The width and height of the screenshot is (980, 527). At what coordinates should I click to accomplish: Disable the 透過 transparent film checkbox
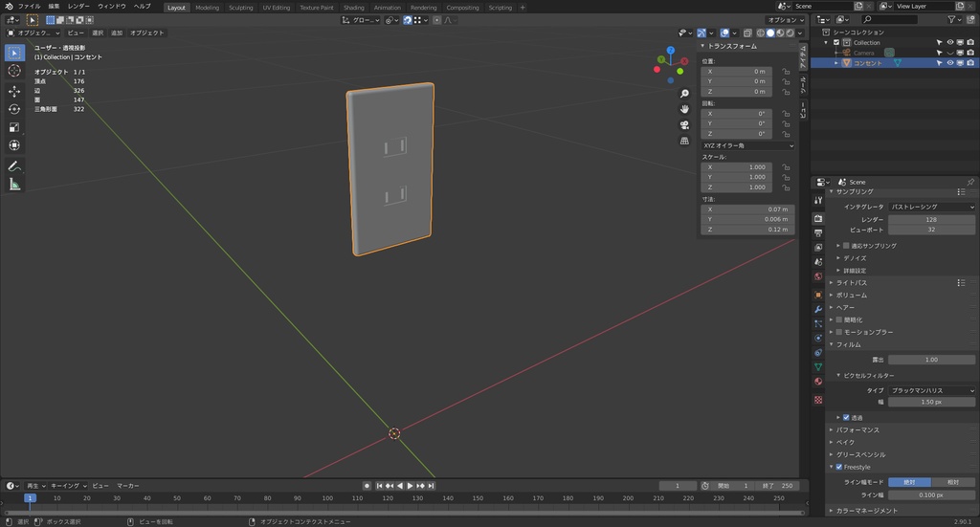coord(846,417)
